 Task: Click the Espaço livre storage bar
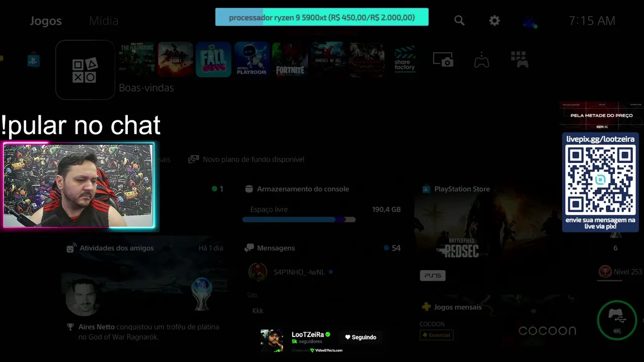(299, 220)
